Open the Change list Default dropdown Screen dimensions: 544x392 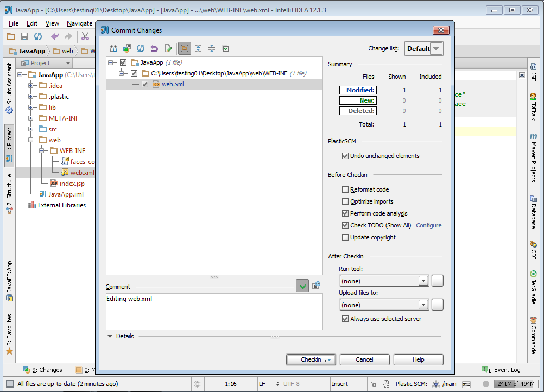(x=423, y=48)
